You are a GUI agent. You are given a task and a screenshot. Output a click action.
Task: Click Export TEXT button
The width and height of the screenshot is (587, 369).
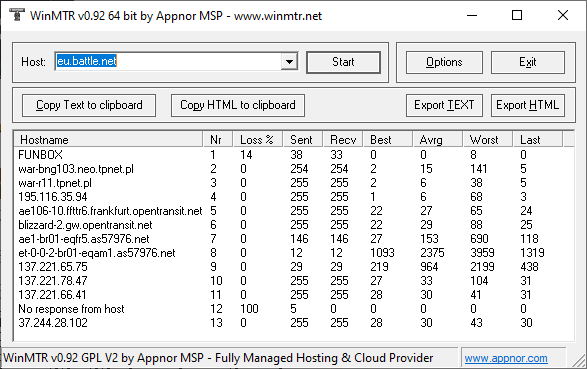point(444,105)
